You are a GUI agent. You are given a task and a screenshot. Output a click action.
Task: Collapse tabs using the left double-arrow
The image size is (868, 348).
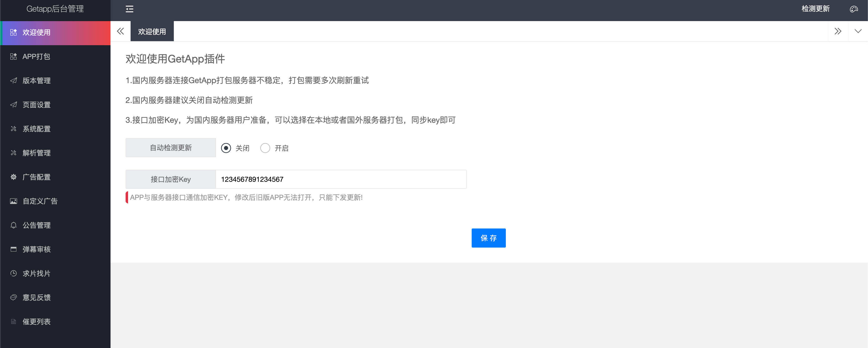[x=120, y=31]
